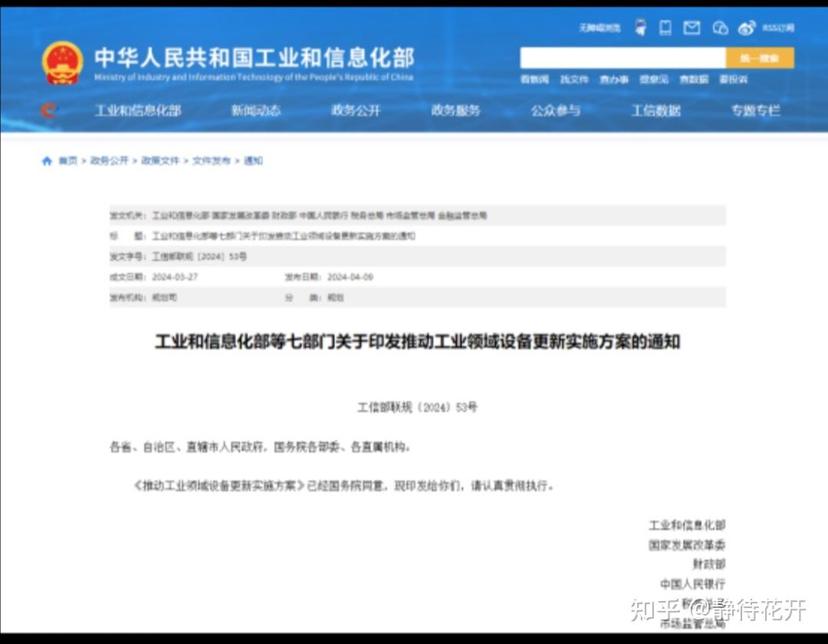The image size is (828, 644).
Task: Click the envelope mail icon
Action: 692,28
